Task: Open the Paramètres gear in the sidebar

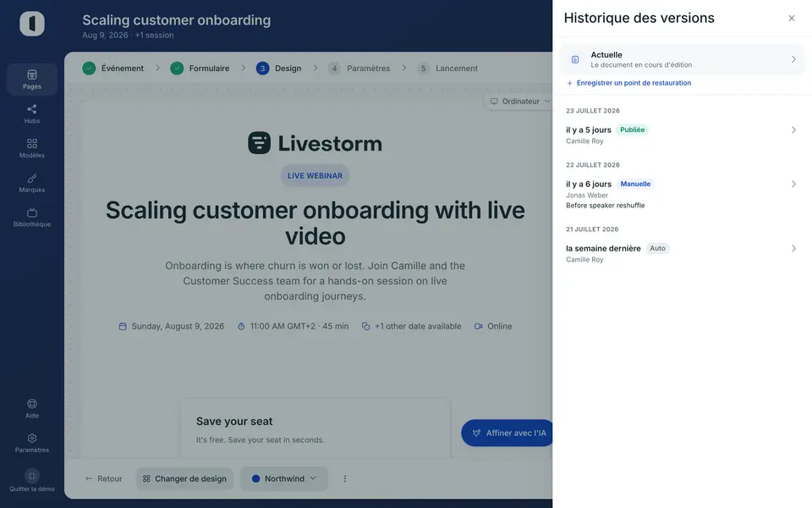Action: click(32, 438)
